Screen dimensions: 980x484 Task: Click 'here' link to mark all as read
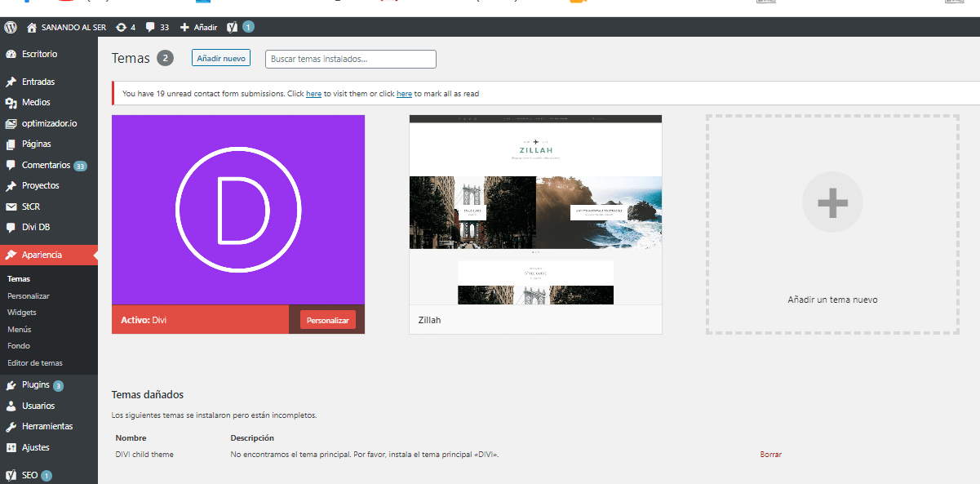[x=404, y=94]
